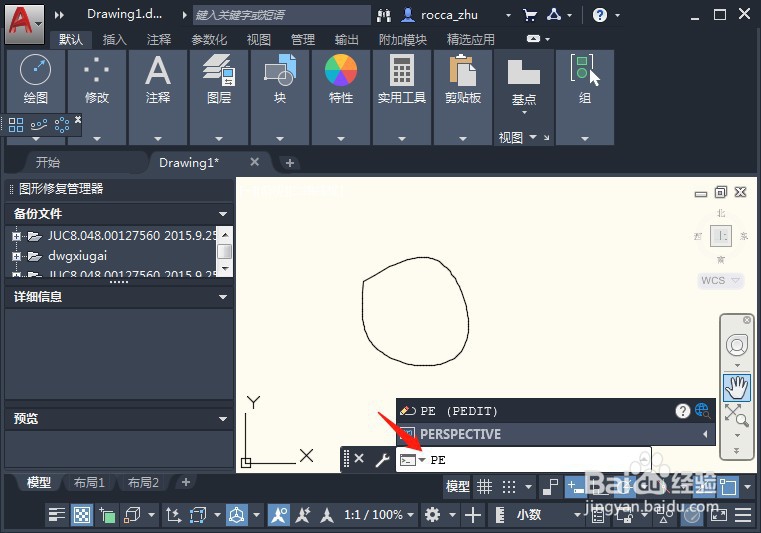Click the polar array icon in floating toolbar
Screen dimensions: 761x533
click(62, 125)
